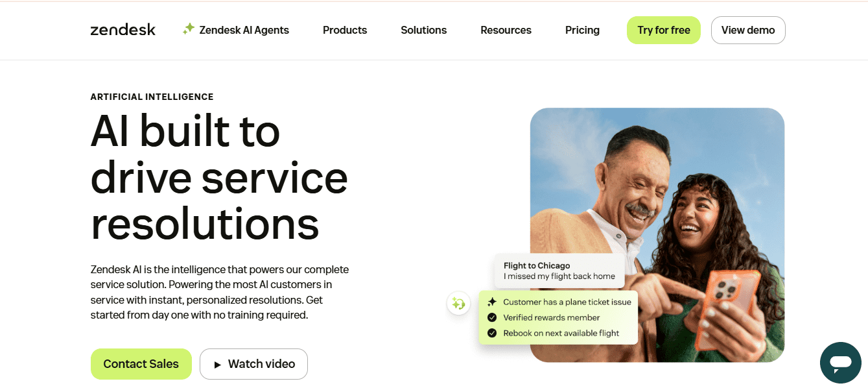
Task: Expand the Solutions menu
Action: pos(423,30)
